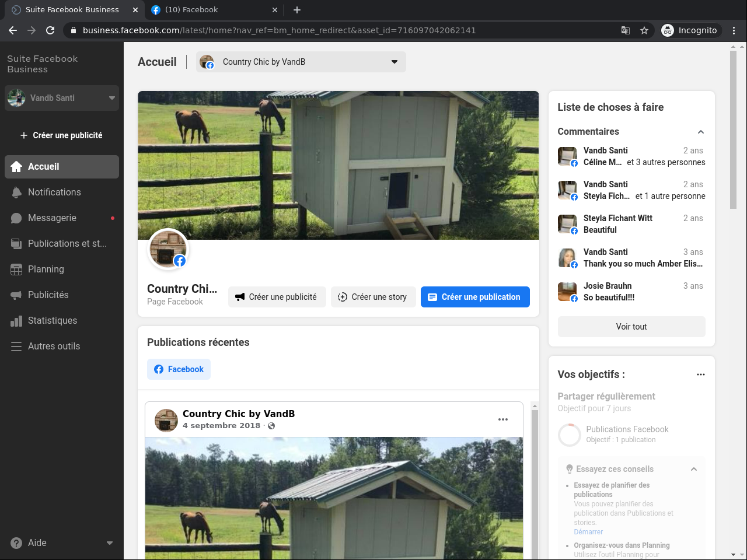747x560 pixels.
Task: Click the recent posts panel scrollbar
Action: point(534,484)
